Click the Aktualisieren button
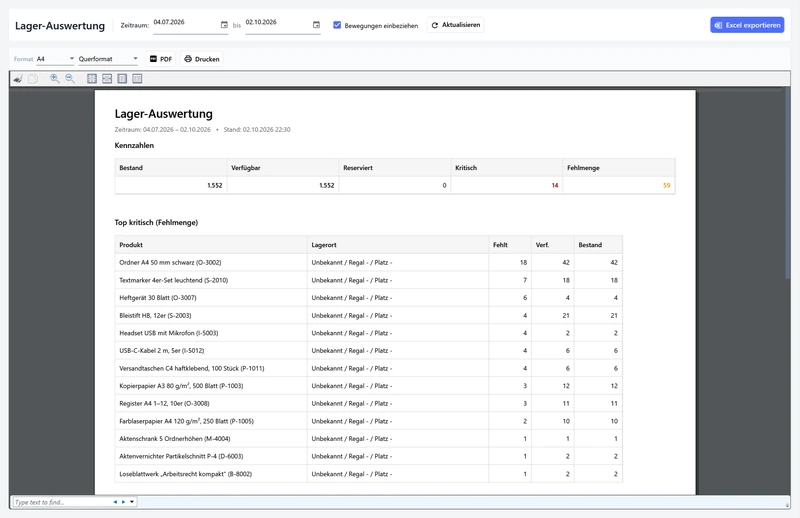The height and width of the screenshot is (518, 800). pyautogui.click(x=456, y=25)
